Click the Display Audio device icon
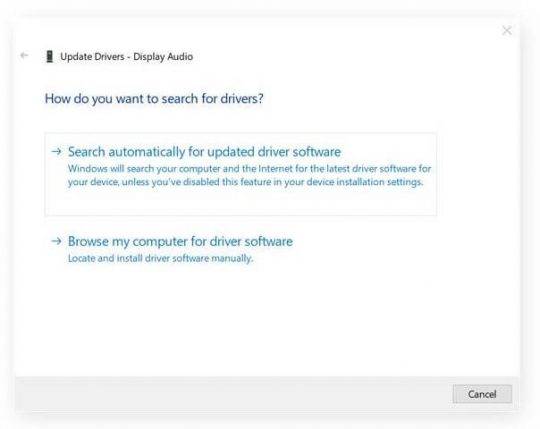The width and height of the screenshot is (540, 429). pyautogui.click(x=50, y=57)
